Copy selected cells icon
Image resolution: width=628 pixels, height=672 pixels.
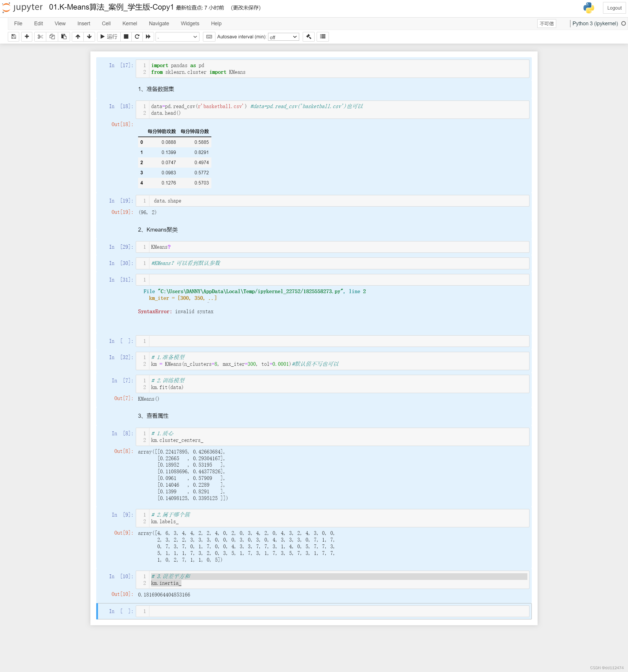[x=52, y=37]
